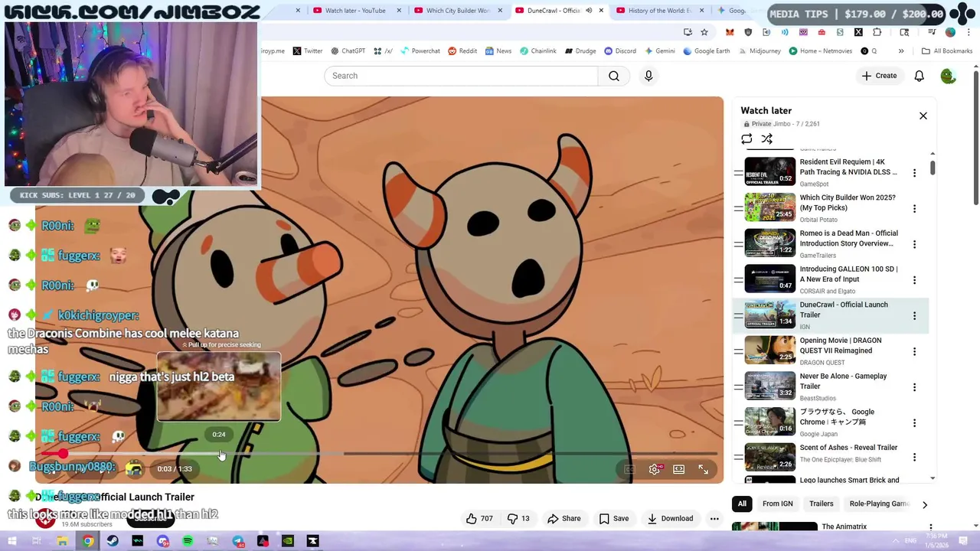Open Steam from the taskbar
The width and height of the screenshot is (980, 551).
coord(113,541)
